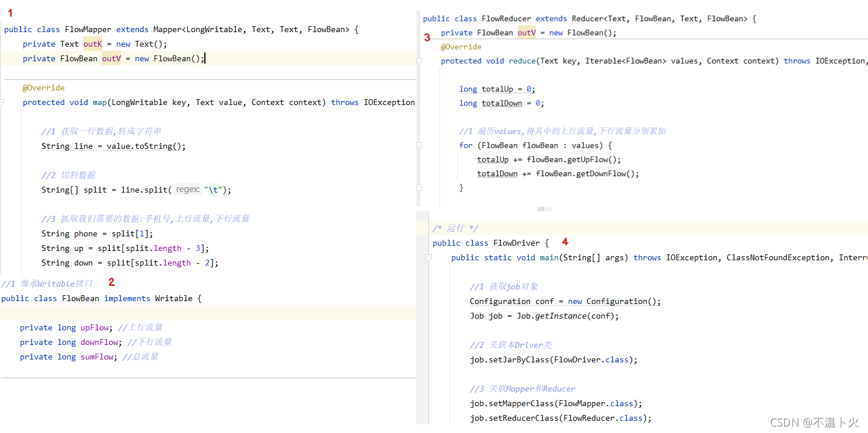Image resolution: width=868 pixels, height=433 pixels.
Task: Click the 'Job job = Job.getInstance(conf);' line
Action: coord(545,316)
